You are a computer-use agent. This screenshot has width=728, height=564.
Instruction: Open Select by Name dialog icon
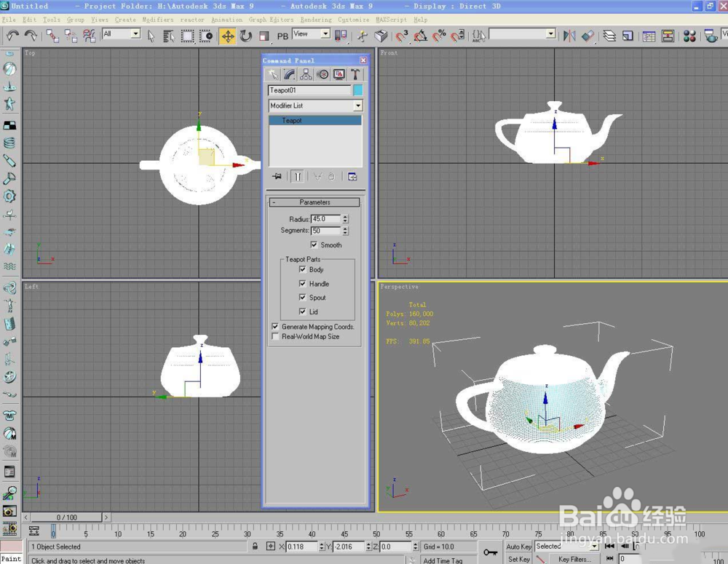[x=169, y=36]
